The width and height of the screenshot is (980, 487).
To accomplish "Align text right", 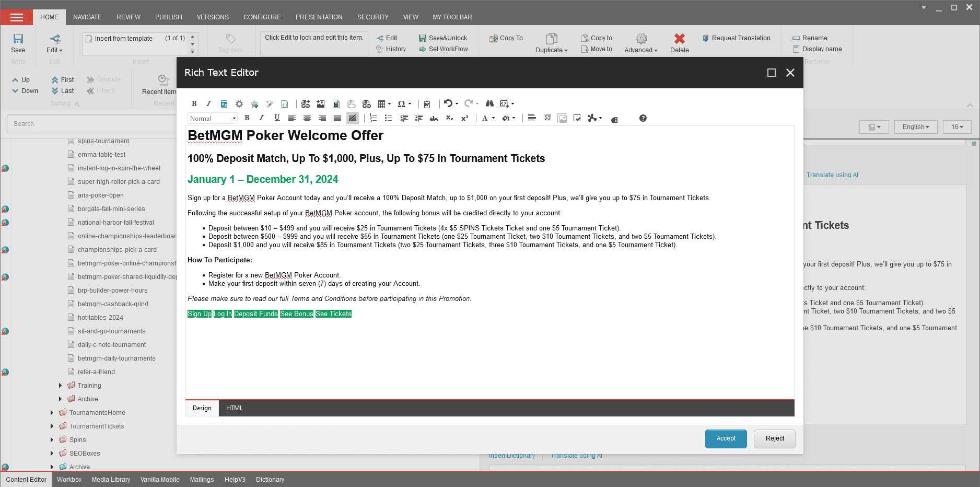I will click(x=322, y=118).
